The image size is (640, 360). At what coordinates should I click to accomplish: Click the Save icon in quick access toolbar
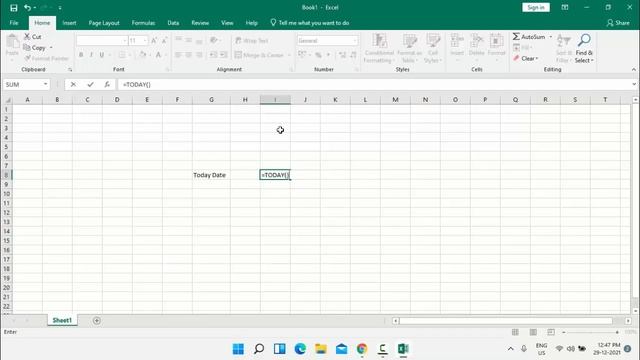(13, 8)
